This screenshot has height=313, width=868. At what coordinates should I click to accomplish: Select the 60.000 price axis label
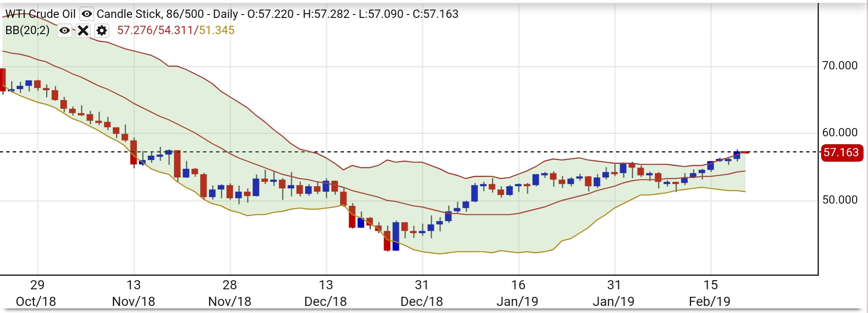[840, 133]
